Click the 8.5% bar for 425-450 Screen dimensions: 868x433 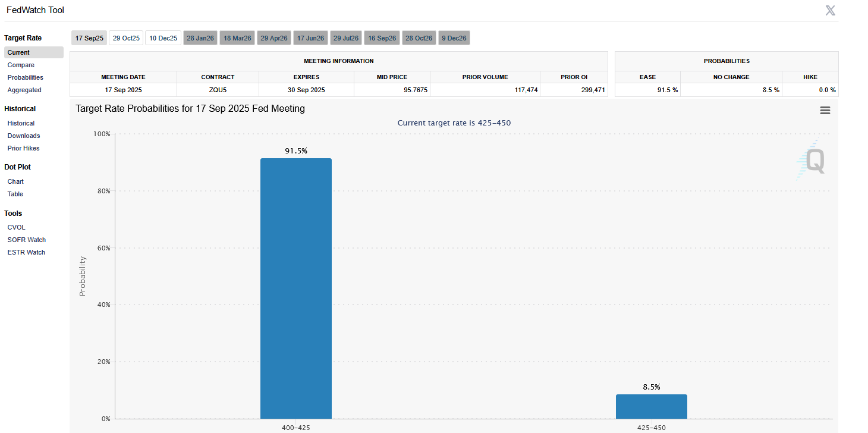[651, 407]
